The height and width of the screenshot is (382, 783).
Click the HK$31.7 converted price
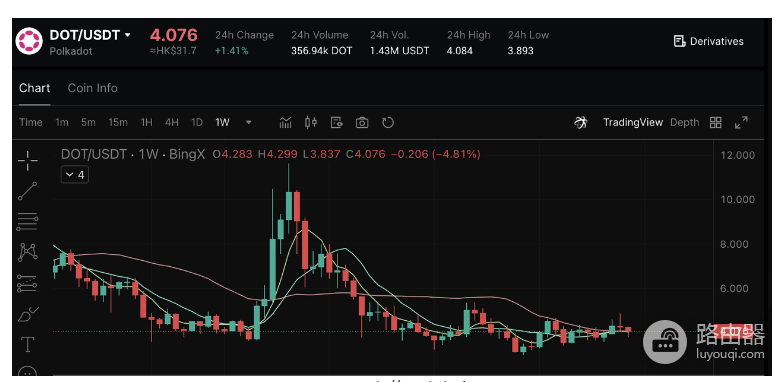pos(173,50)
